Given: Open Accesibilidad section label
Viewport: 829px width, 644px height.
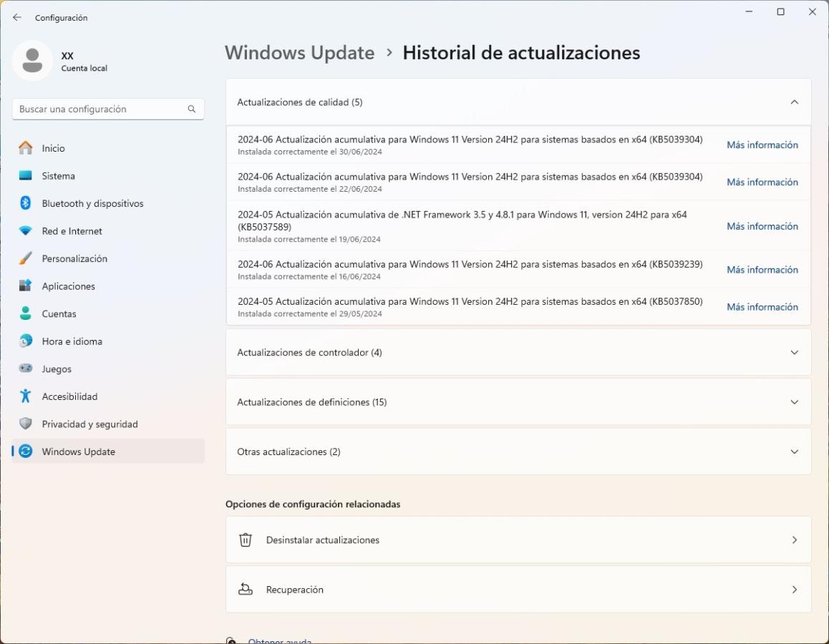Looking at the screenshot, I should (69, 396).
